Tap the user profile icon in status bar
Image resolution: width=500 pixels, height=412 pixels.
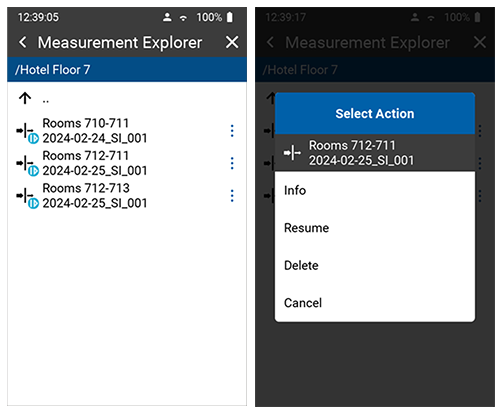[x=167, y=17]
